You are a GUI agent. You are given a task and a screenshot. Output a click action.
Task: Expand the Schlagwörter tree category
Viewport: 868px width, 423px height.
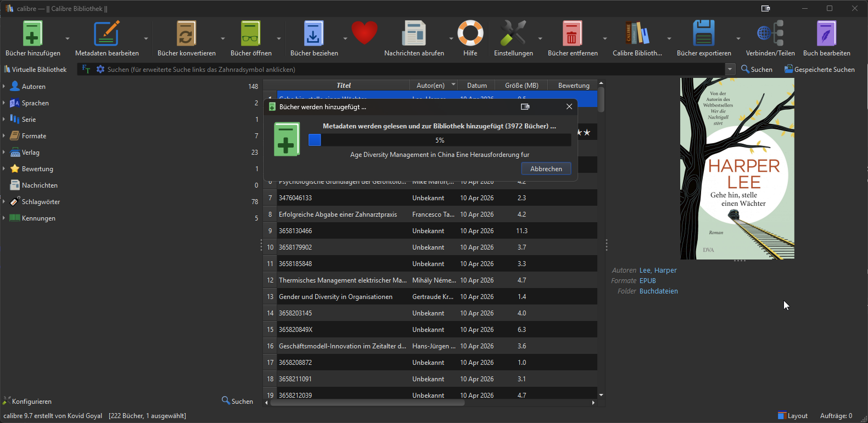[x=4, y=202]
